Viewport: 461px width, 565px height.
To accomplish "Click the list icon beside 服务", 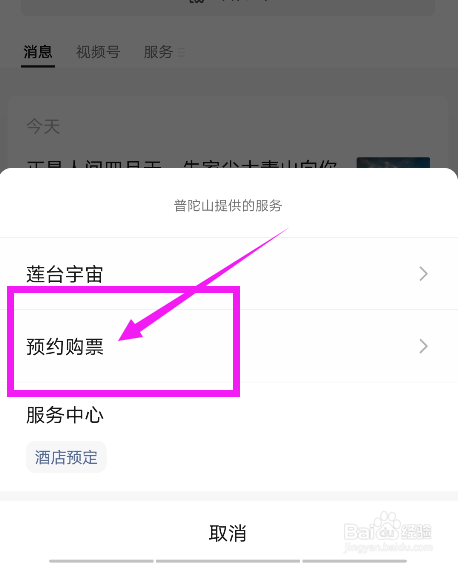I will pyautogui.click(x=181, y=53).
